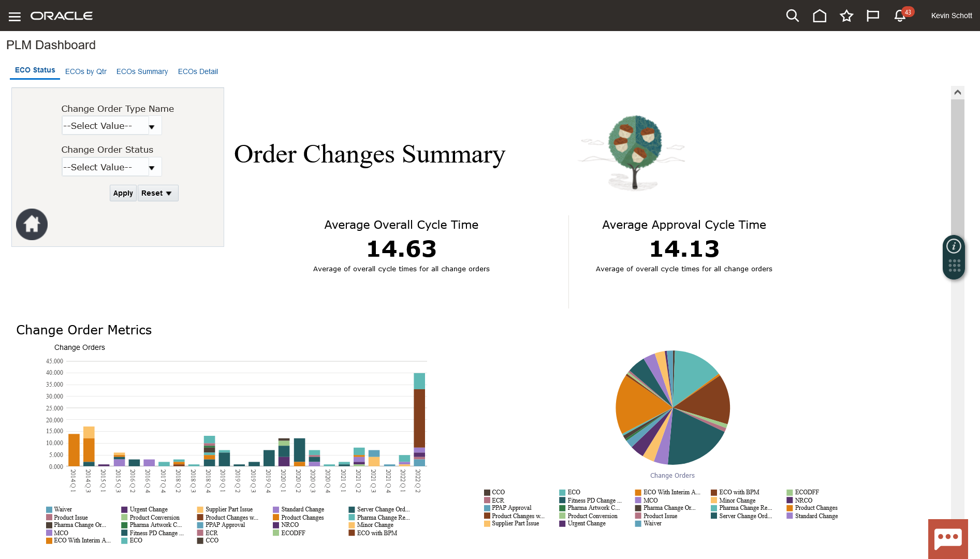Open the hamburger navigation menu
This screenshot has height=559, width=980.
pos(14,17)
